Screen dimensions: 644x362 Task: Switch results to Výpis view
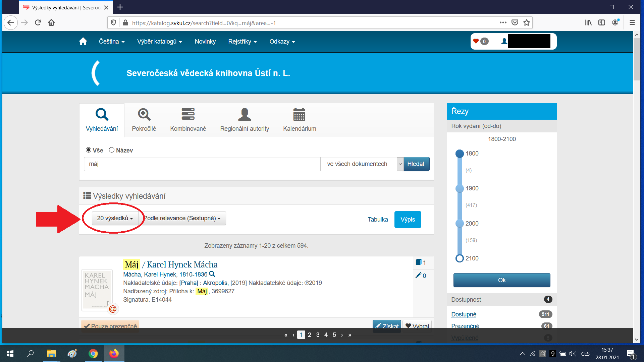(408, 220)
